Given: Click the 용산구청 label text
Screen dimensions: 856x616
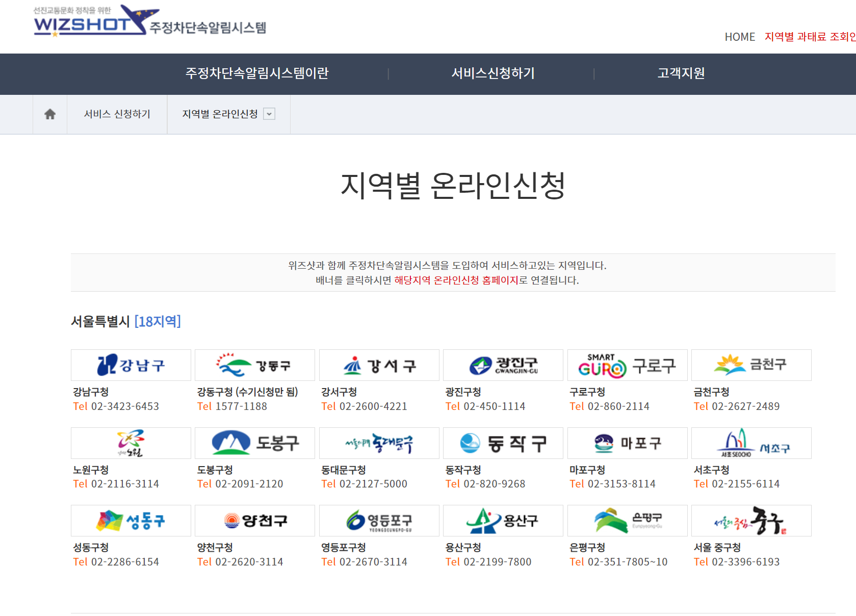Looking at the screenshot, I should click(x=463, y=547).
